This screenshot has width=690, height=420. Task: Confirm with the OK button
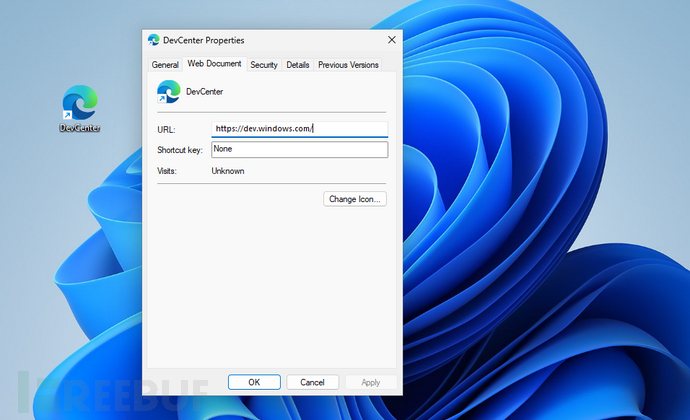[x=254, y=382]
